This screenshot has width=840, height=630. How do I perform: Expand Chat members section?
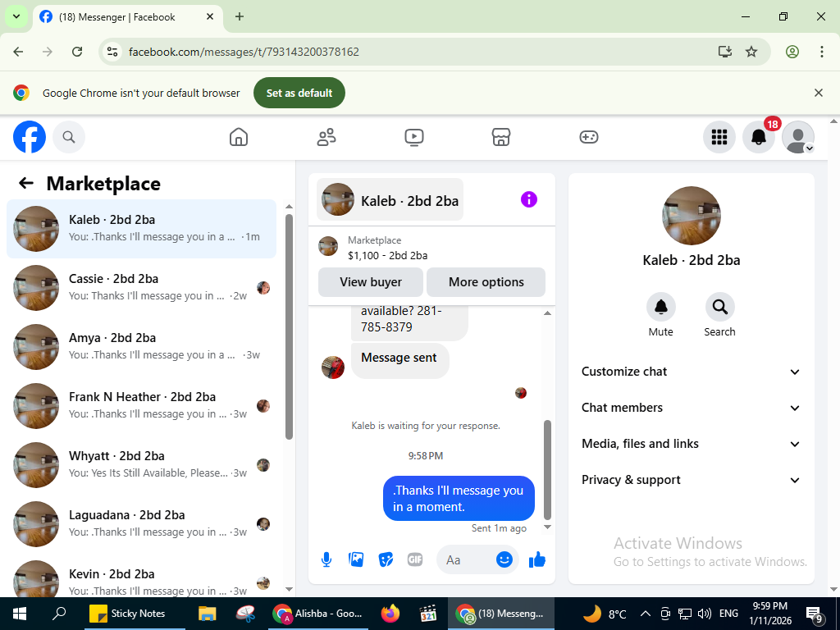point(691,408)
